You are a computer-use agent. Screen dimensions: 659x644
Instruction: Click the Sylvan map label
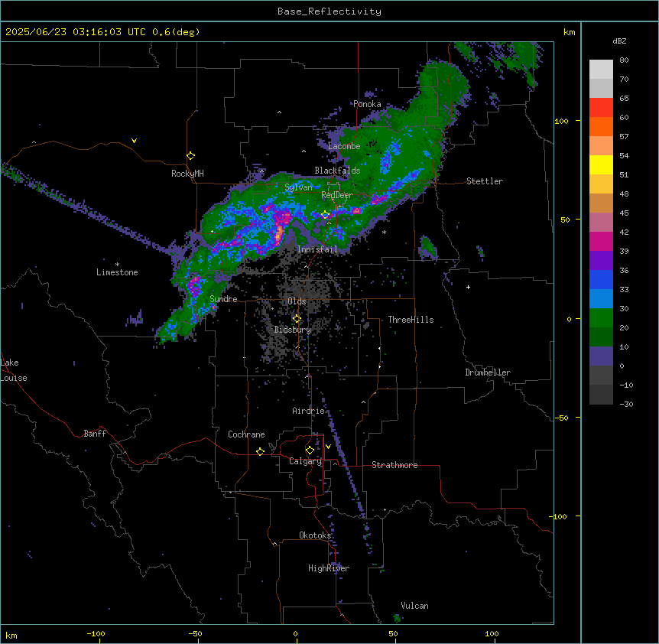coord(298,187)
